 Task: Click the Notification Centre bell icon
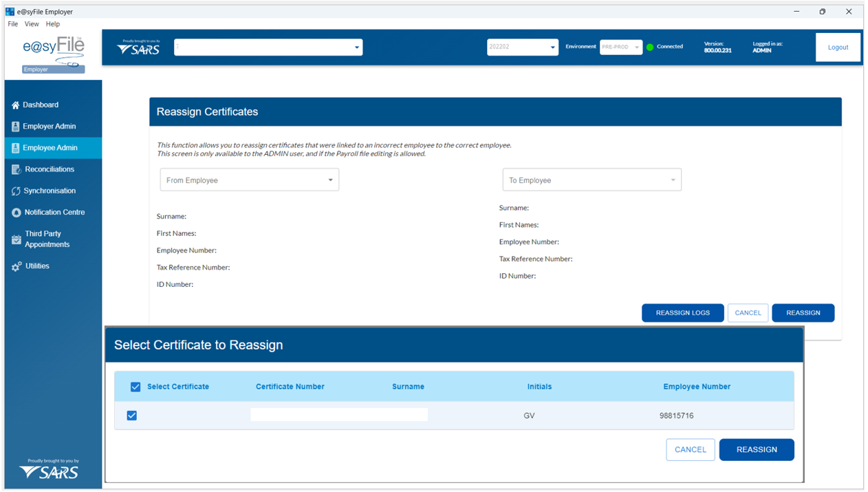17,213
